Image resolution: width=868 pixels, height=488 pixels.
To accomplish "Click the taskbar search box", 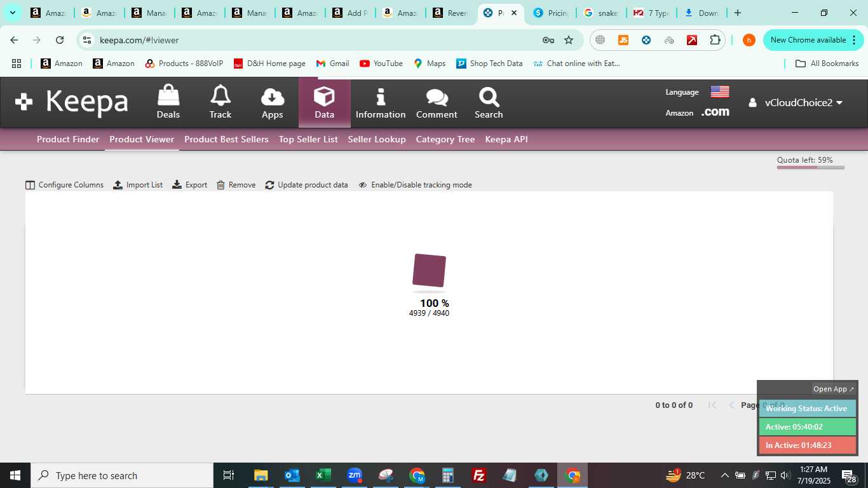I will click(122, 475).
